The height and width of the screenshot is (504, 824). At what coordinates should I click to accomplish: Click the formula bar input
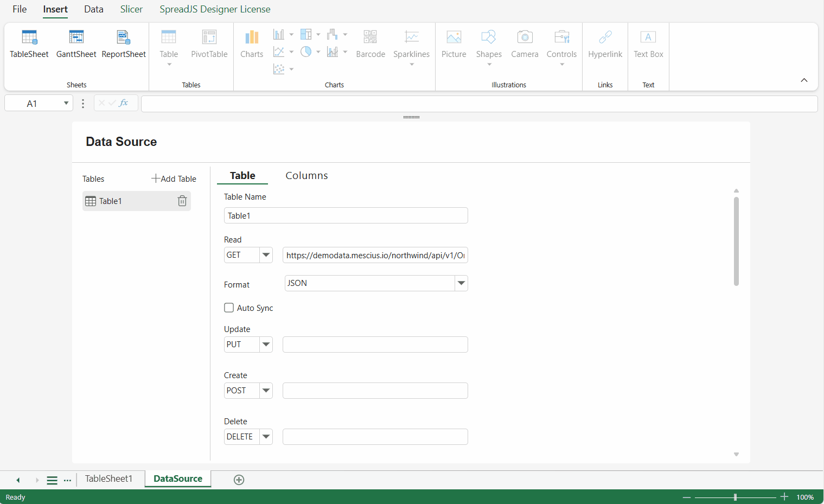(480, 104)
